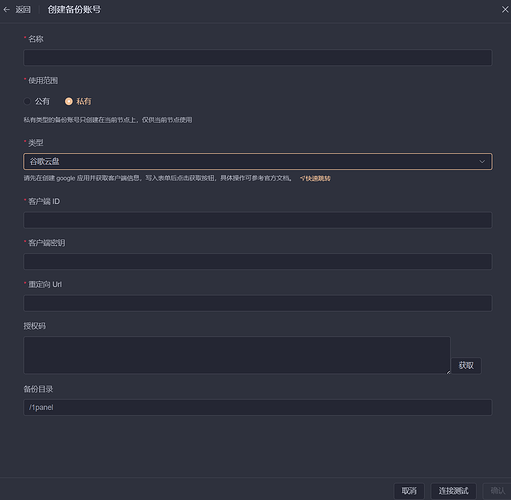
Task: Click the 返回 back text
Action: (23, 10)
